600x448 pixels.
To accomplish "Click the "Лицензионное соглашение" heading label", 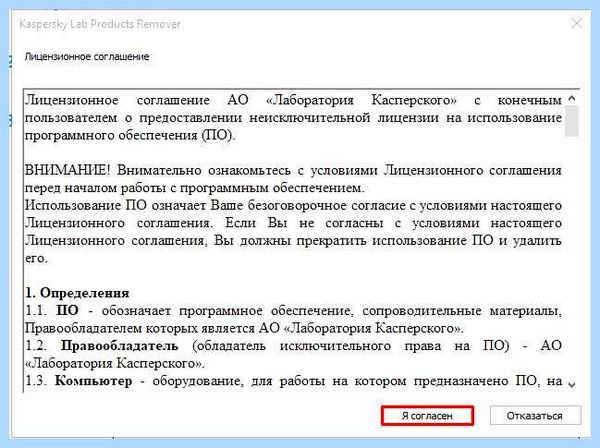I will pyautogui.click(x=87, y=57).
